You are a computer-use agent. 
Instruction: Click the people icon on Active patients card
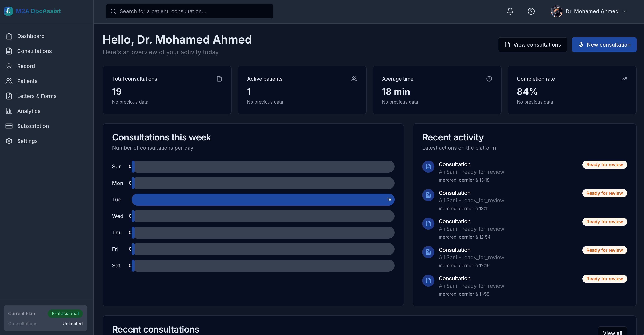coord(354,79)
